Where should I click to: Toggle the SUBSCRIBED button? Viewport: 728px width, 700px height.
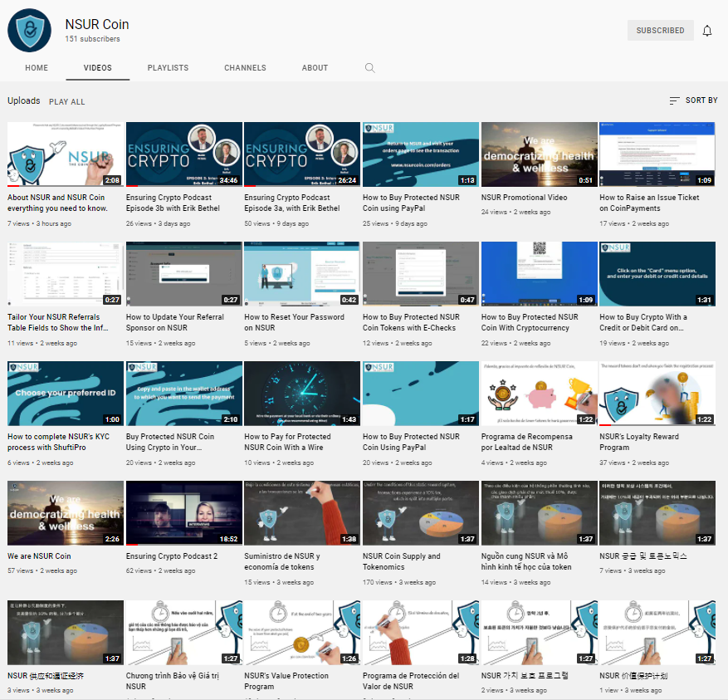(x=660, y=30)
